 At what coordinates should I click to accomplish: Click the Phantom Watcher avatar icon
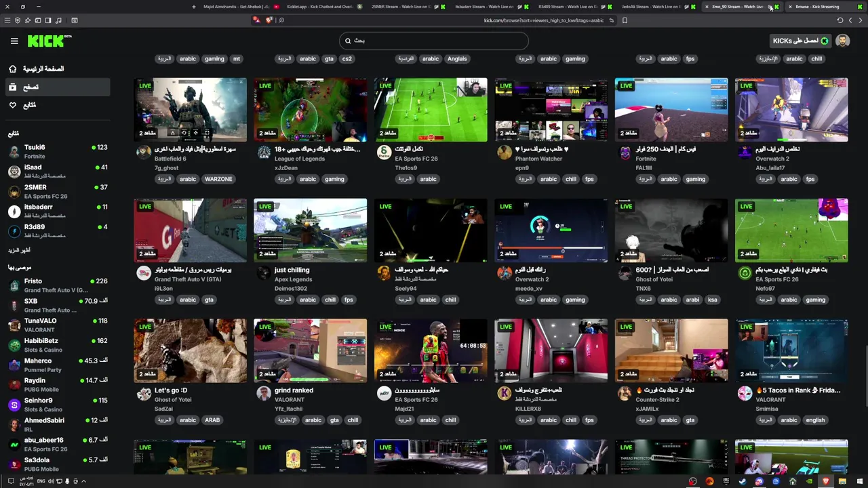(505, 152)
